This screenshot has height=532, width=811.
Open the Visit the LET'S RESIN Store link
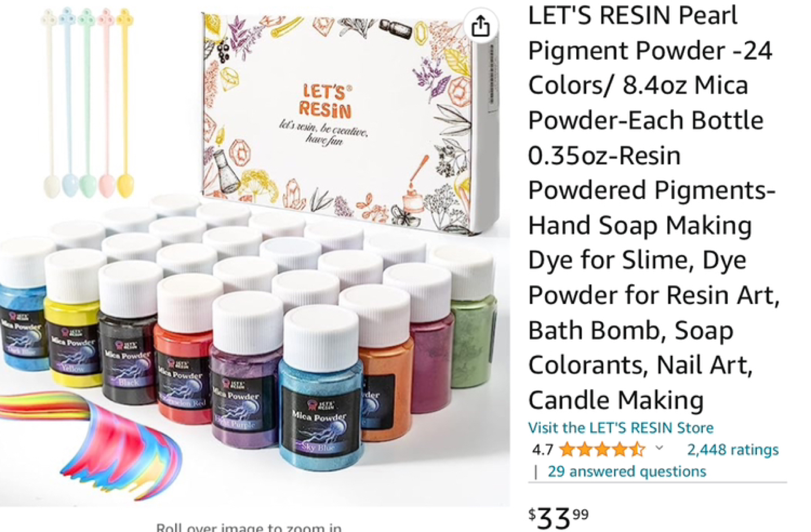tap(621, 428)
